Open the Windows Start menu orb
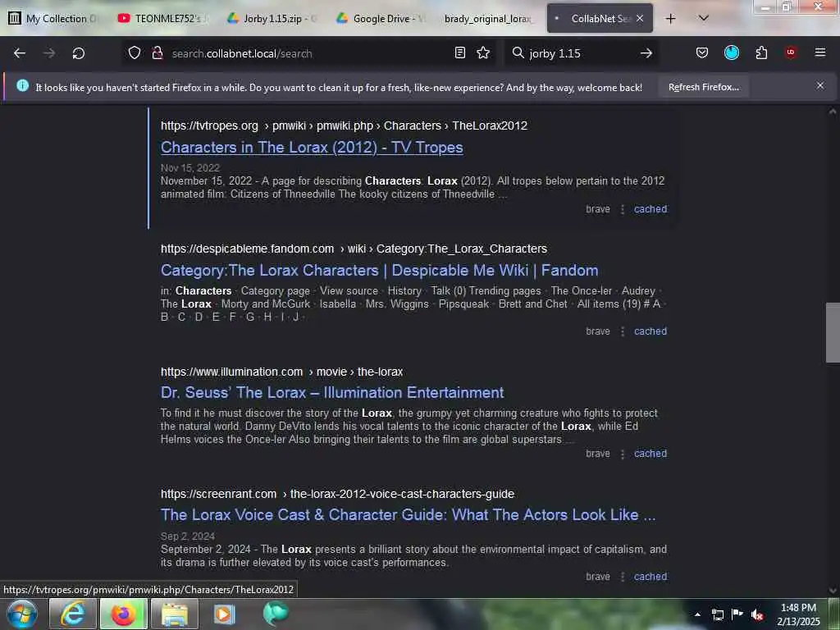 pyautogui.click(x=22, y=614)
